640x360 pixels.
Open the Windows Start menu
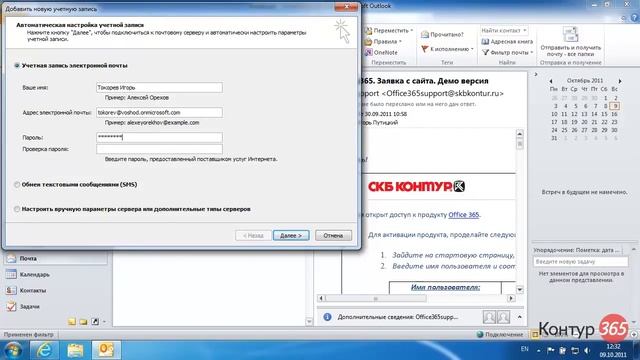[13, 350]
